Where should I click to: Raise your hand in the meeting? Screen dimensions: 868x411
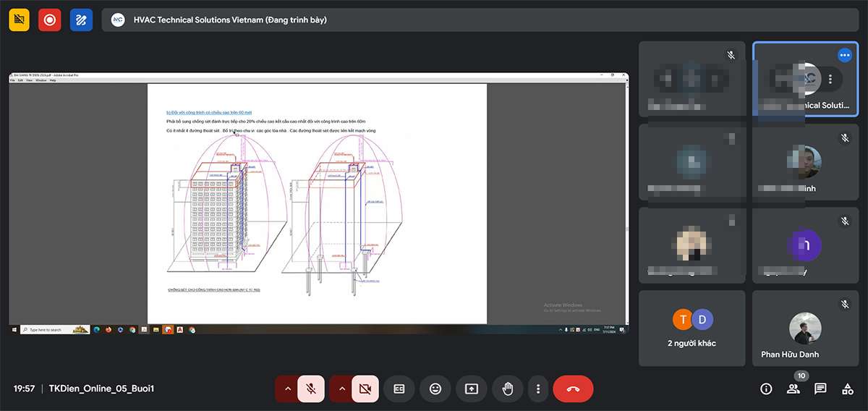pyautogui.click(x=508, y=389)
